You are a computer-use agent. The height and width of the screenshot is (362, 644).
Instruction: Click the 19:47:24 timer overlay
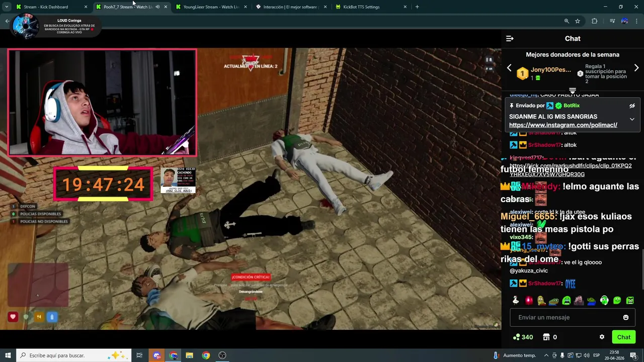[103, 185]
